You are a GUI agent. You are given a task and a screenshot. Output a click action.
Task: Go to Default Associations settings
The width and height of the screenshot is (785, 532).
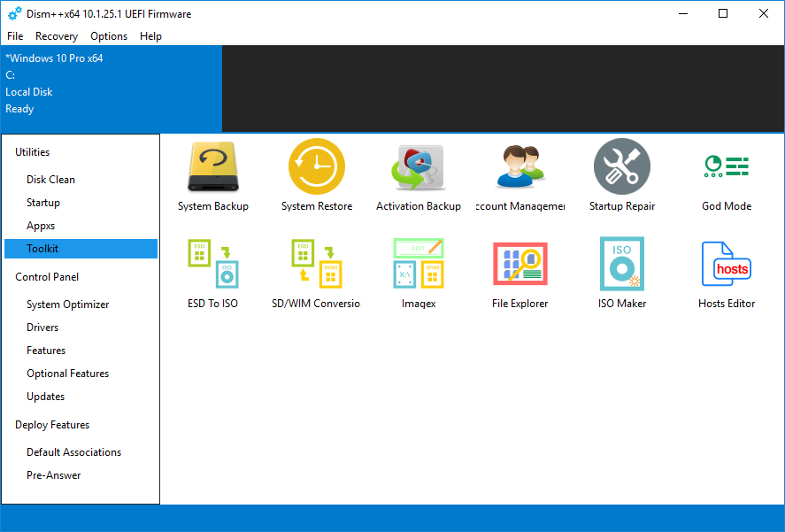73,451
